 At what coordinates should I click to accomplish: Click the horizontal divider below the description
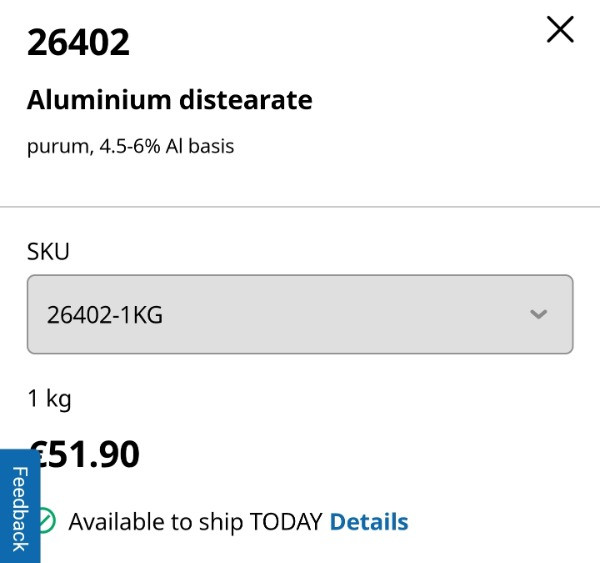click(x=300, y=207)
